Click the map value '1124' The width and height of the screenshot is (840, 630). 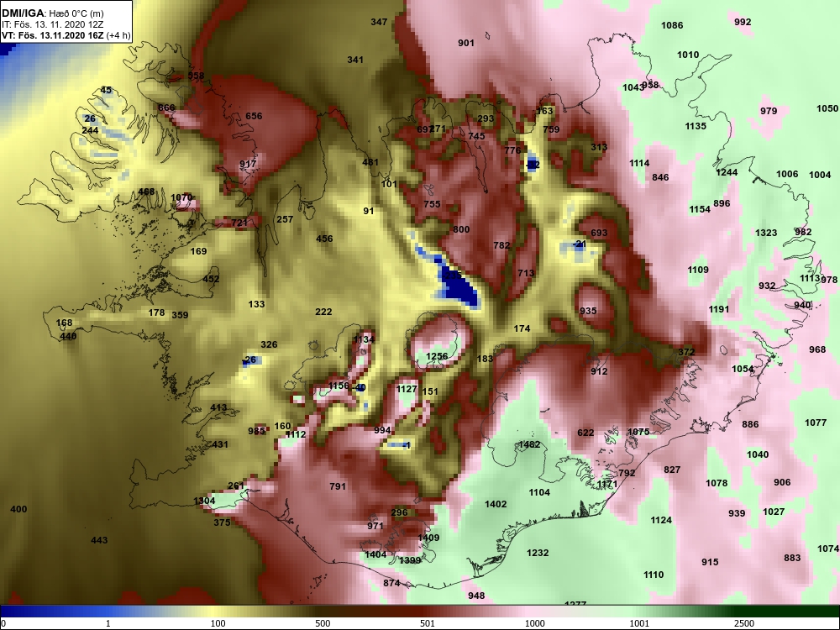tap(661, 520)
